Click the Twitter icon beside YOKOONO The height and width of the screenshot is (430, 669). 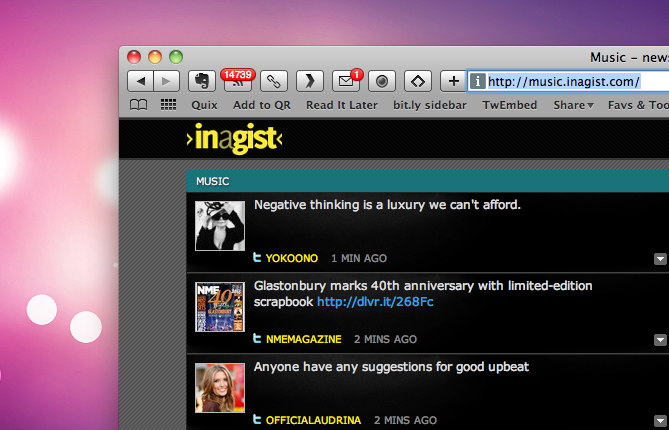click(257, 257)
